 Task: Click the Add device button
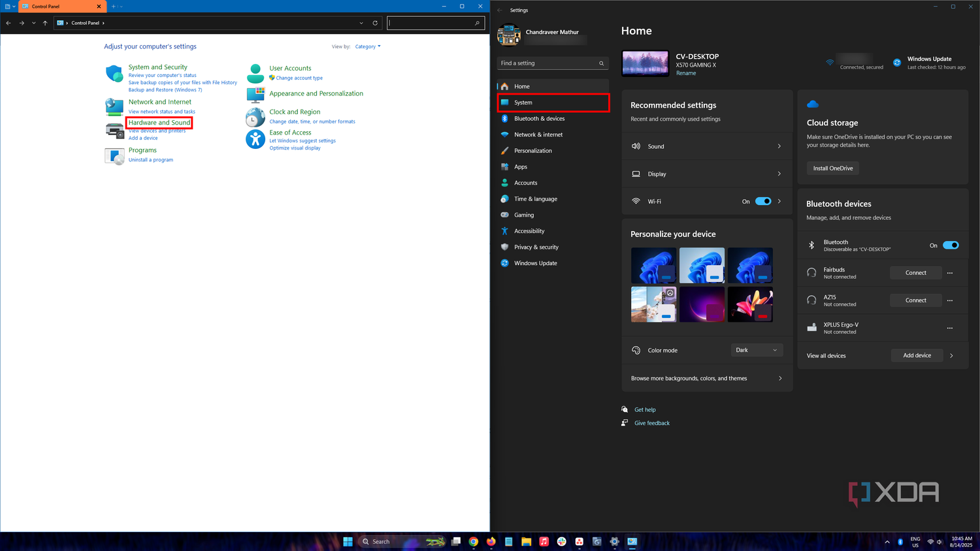coord(917,355)
